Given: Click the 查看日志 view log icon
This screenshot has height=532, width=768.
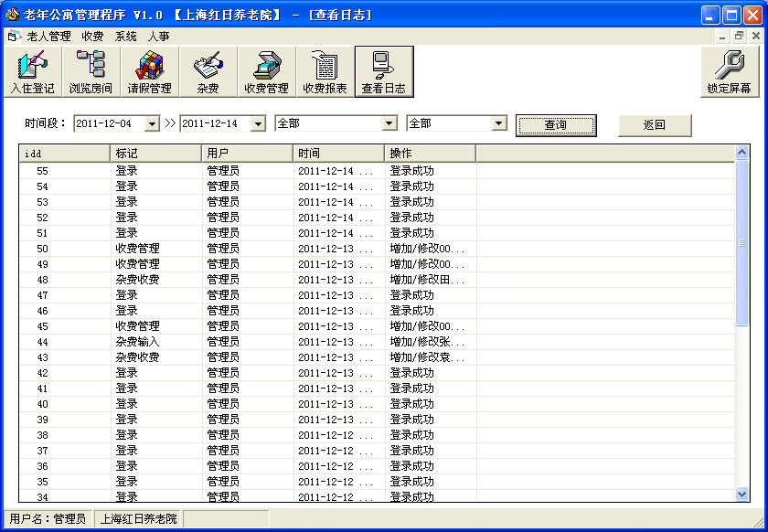Looking at the screenshot, I should 384,71.
